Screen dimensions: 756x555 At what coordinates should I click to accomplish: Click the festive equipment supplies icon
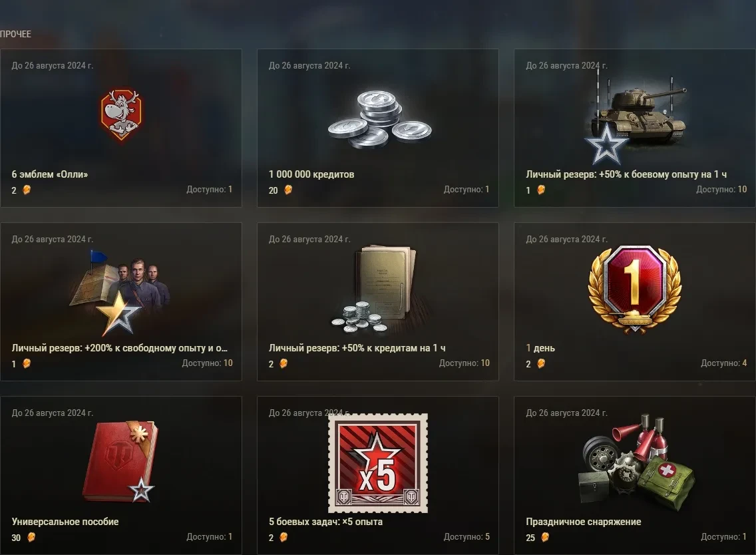(x=637, y=461)
